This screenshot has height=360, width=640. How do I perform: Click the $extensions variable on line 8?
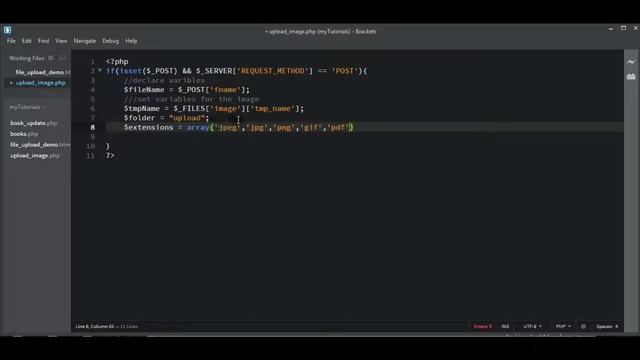point(149,127)
